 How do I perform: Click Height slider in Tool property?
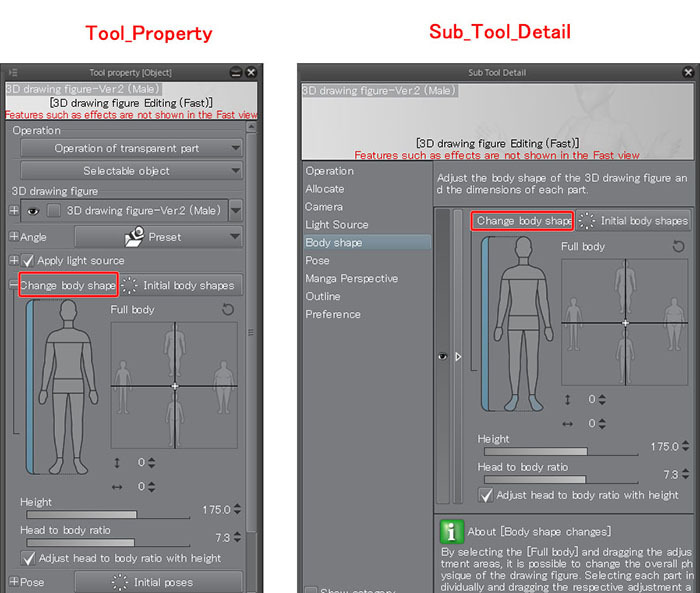coord(108,515)
